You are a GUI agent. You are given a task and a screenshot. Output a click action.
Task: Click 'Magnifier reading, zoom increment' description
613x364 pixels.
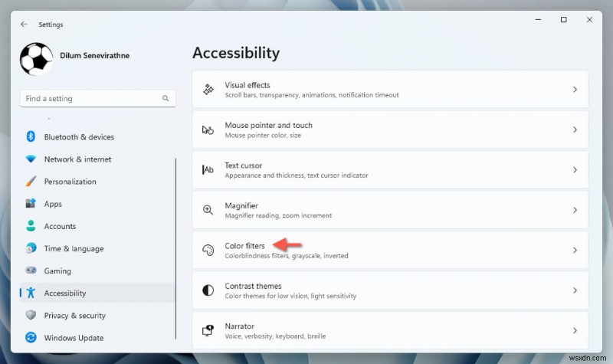click(278, 215)
